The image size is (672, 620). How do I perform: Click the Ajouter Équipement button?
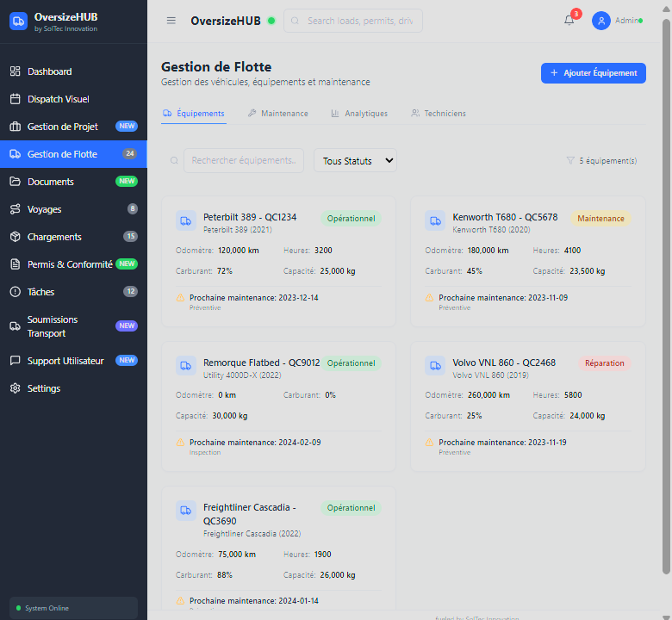(593, 73)
